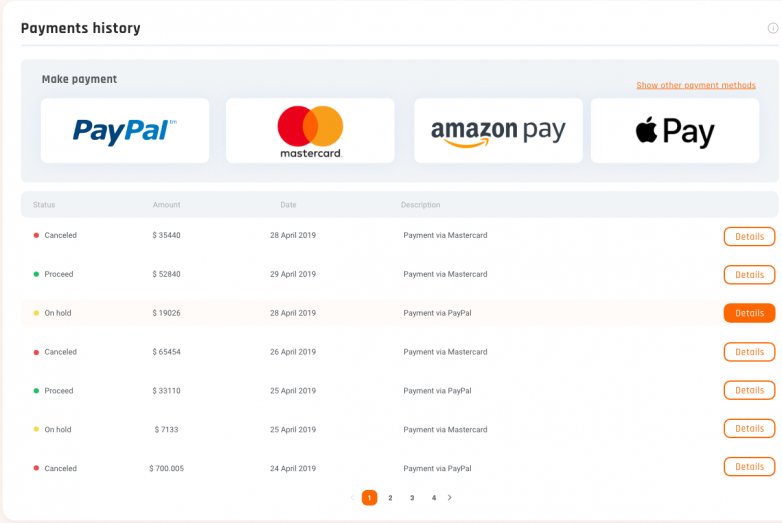Select the Apple Pay option
This screenshot has height=523, width=782.
(x=675, y=131)
